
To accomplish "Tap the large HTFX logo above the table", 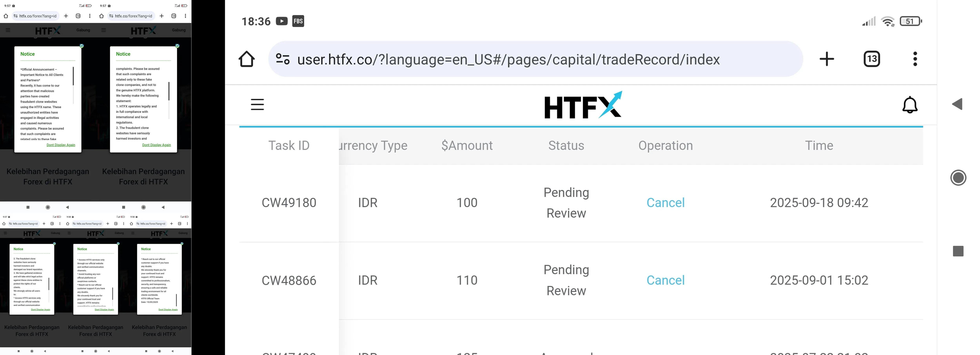I will (583, 105).
